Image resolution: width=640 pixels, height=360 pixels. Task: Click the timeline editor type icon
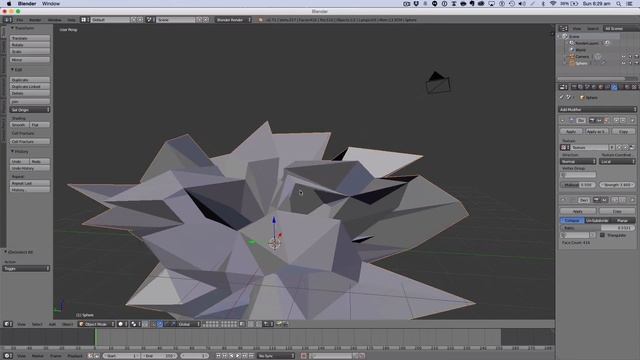[x=8, y=356]
